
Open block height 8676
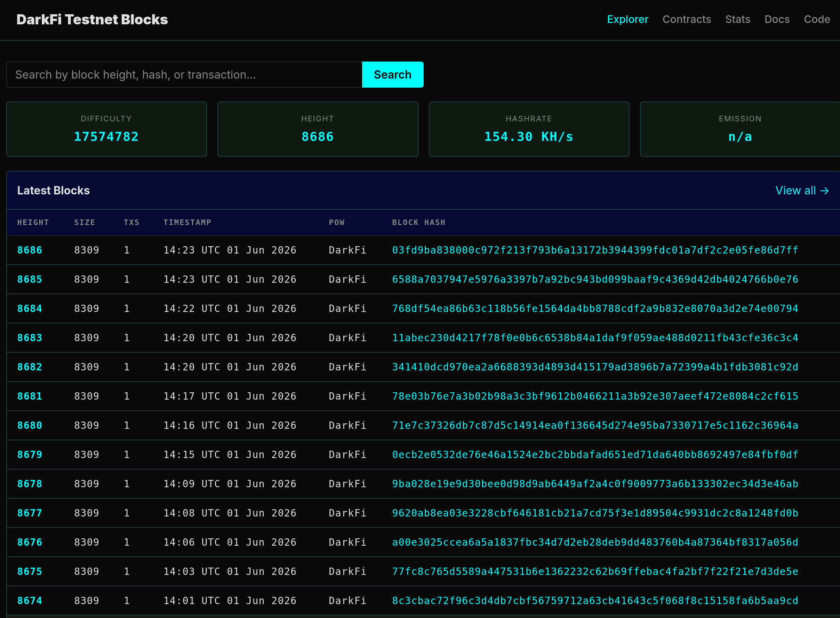click(30, 542)
